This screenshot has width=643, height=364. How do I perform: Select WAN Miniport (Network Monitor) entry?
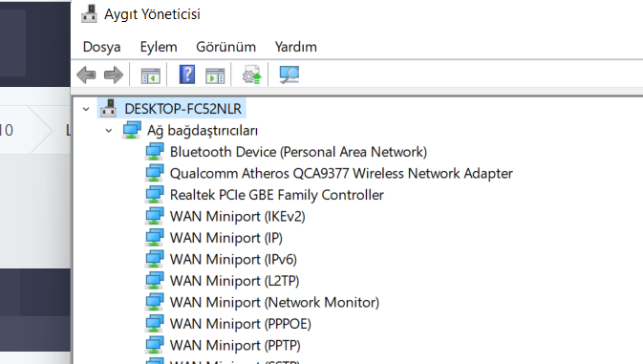pyautogui.click(x=274, y=303)
